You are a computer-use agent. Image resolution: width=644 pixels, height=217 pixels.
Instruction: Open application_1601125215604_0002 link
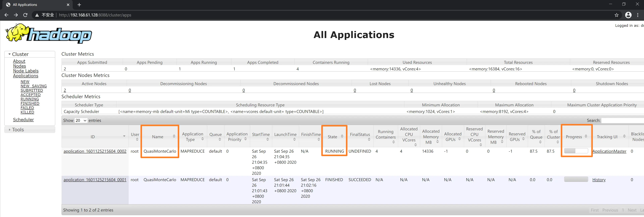point(95,151)
